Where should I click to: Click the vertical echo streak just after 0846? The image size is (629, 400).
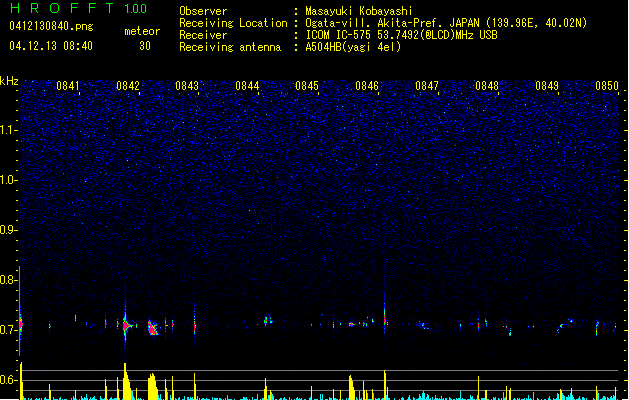(385, 313)
